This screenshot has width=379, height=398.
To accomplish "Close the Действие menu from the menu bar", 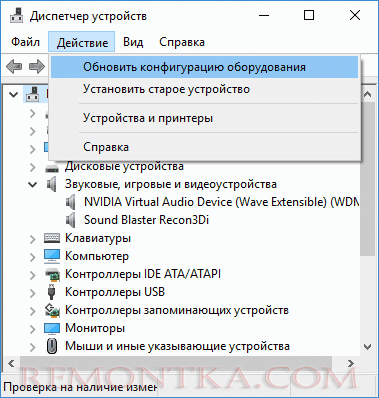I will (x=82, y=42).
